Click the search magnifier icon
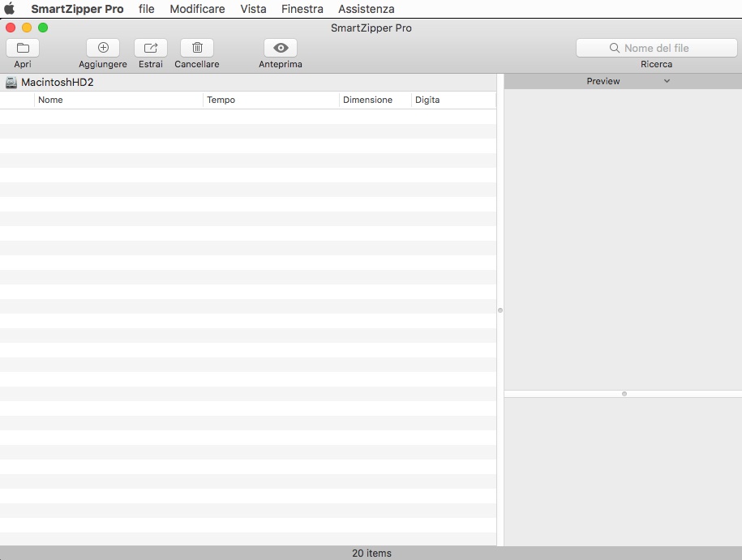 coord(614,48)
